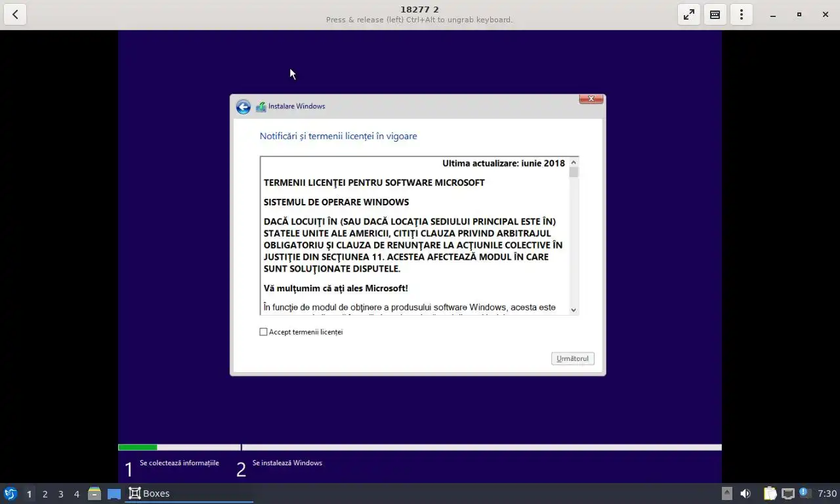Click the text Ultima actualizare: iunie 2018

tap(503, 163)
